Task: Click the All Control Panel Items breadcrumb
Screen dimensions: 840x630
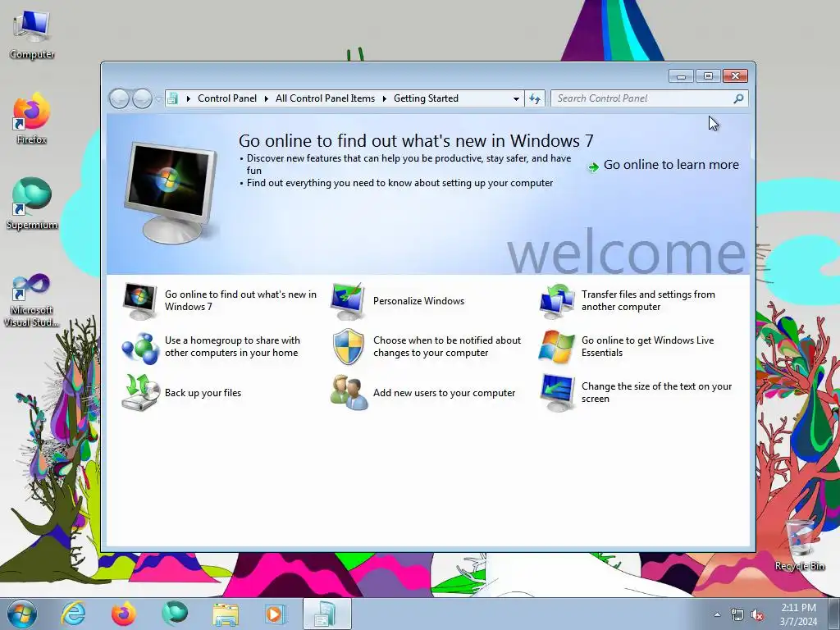Action: point(325,98)
